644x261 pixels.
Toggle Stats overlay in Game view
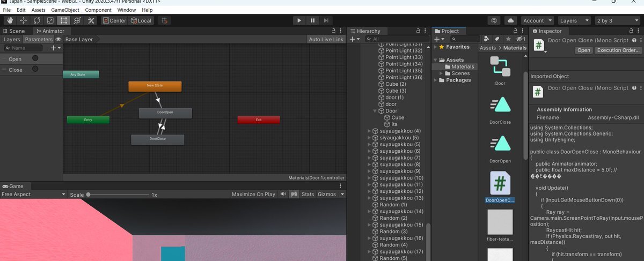click(x=308, y=194)
